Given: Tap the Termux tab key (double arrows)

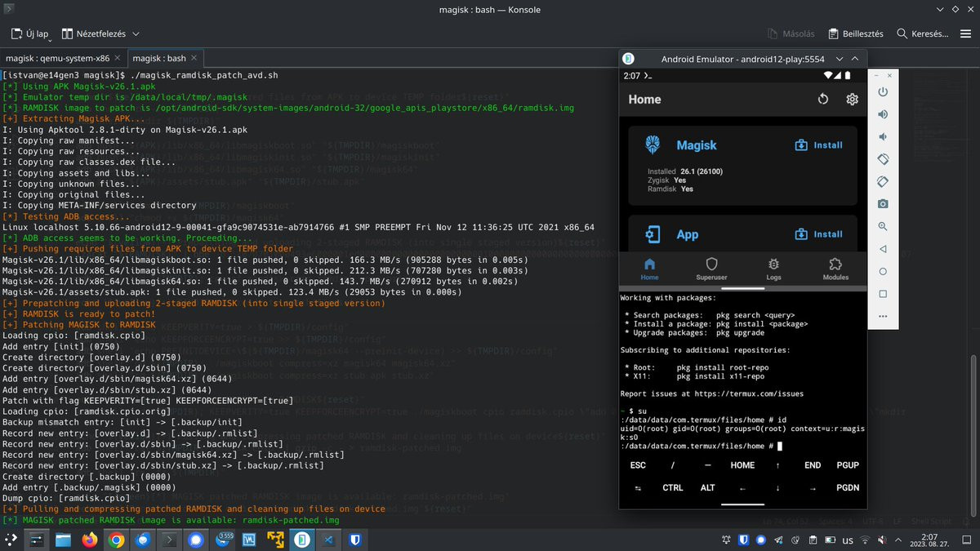Looking at the screenshot, I should coord(638,488).
